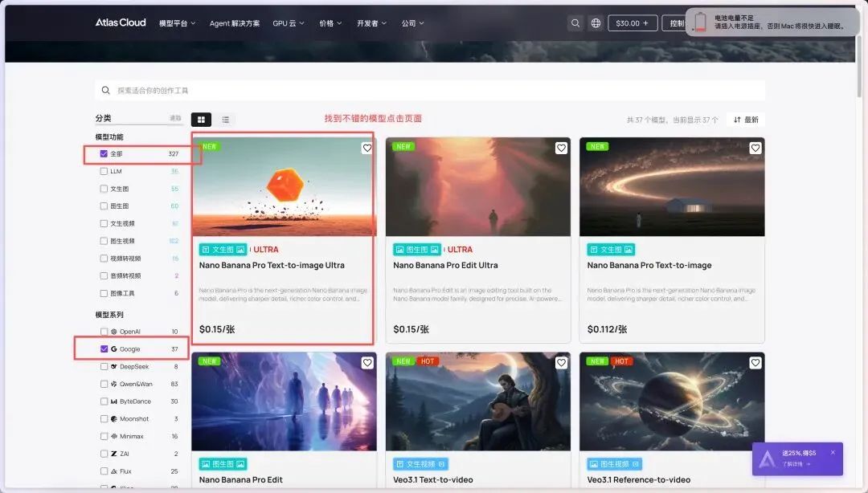Click 了解详情 in promo popup
The width and height of the screenshot is (868, 493).
[796, 464]
